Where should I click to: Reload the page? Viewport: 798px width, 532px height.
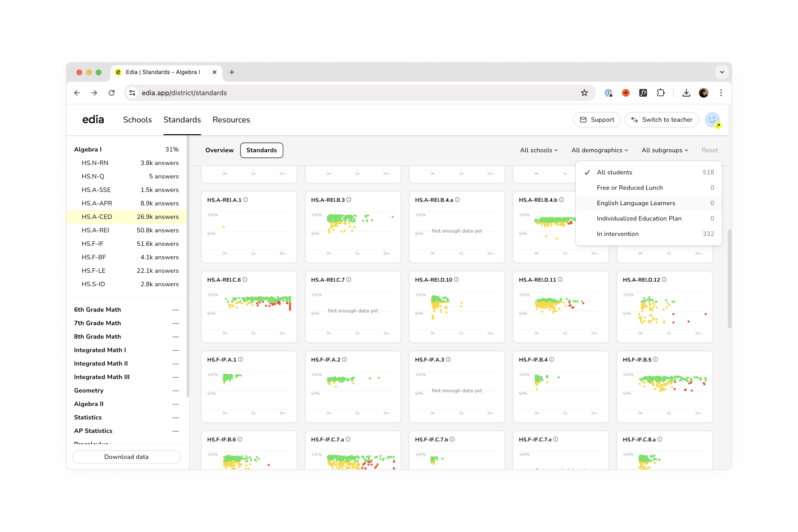[x=112, y=93]
